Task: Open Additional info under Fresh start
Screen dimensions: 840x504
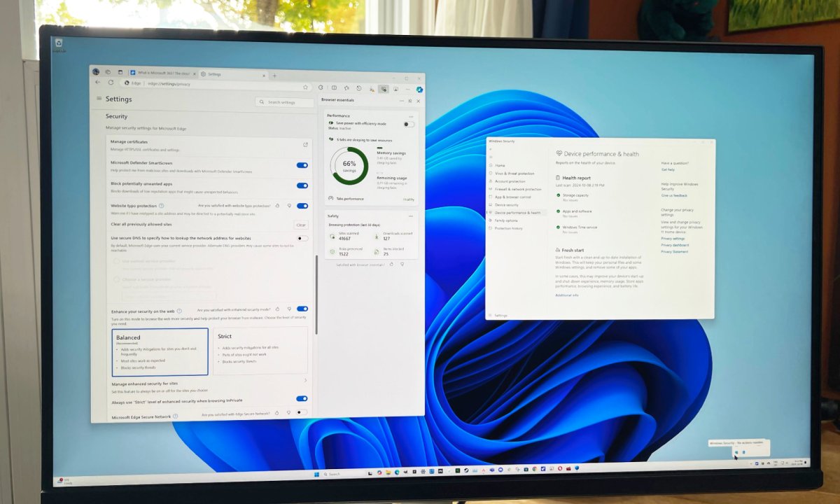Action: pyautogui.click(x=567, y=295)
